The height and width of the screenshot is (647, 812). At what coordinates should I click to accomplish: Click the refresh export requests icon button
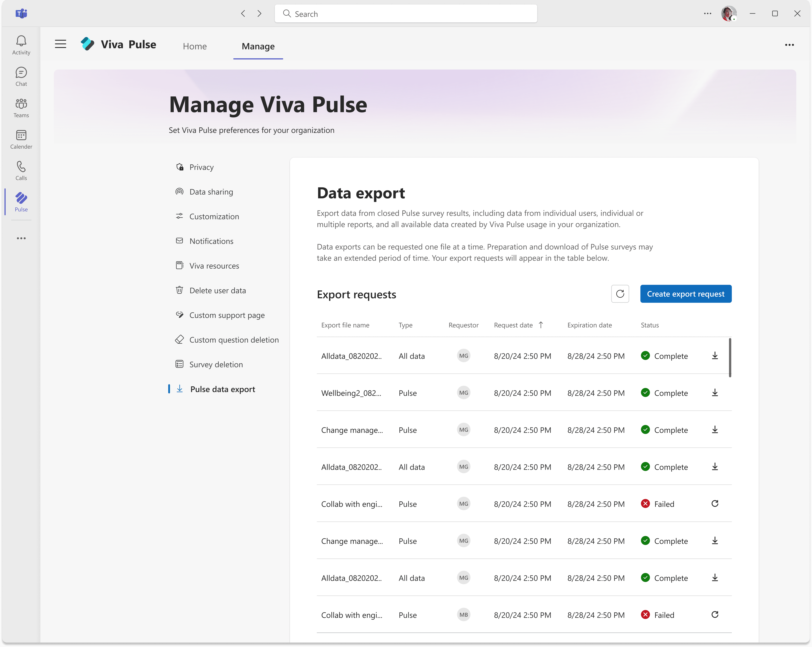[x=620, y=294]
